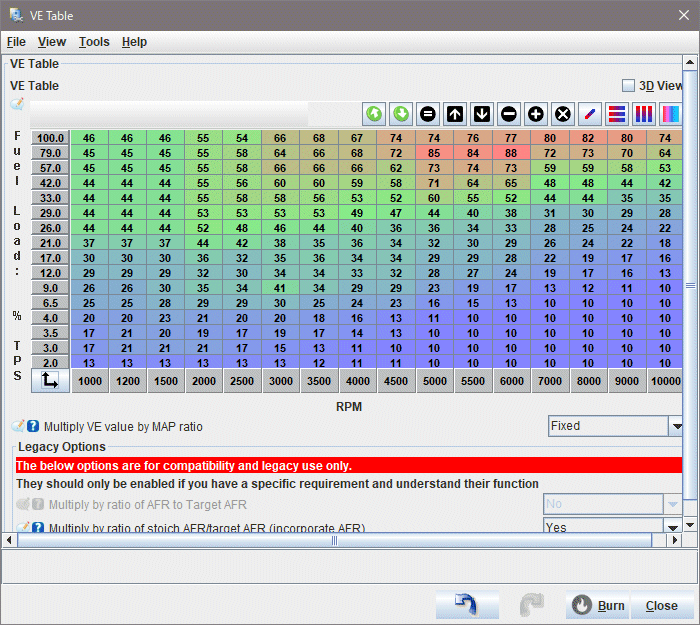Screen dimensions: 700x625
Task: Click the set-equal-to (=) table icon
Action: pos(428,114)
